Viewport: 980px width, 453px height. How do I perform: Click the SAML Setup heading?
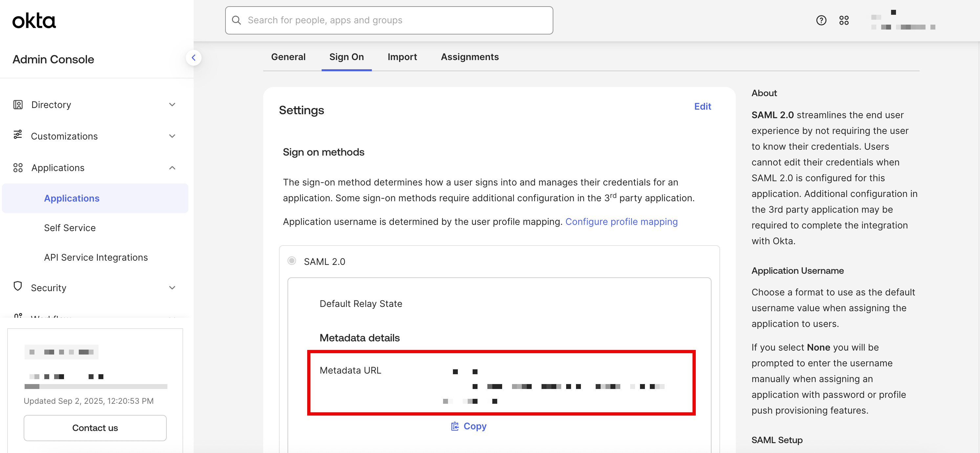pyautogui.click(x=777, y=440)
